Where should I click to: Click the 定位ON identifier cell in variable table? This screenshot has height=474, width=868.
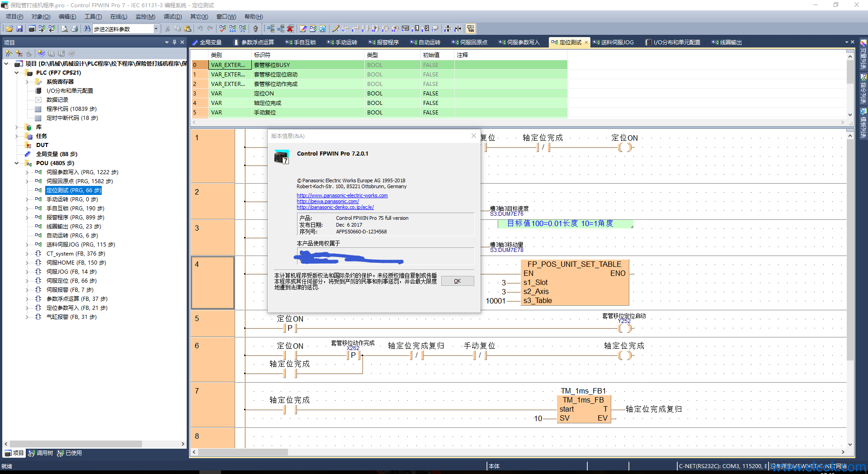[308, 94]
